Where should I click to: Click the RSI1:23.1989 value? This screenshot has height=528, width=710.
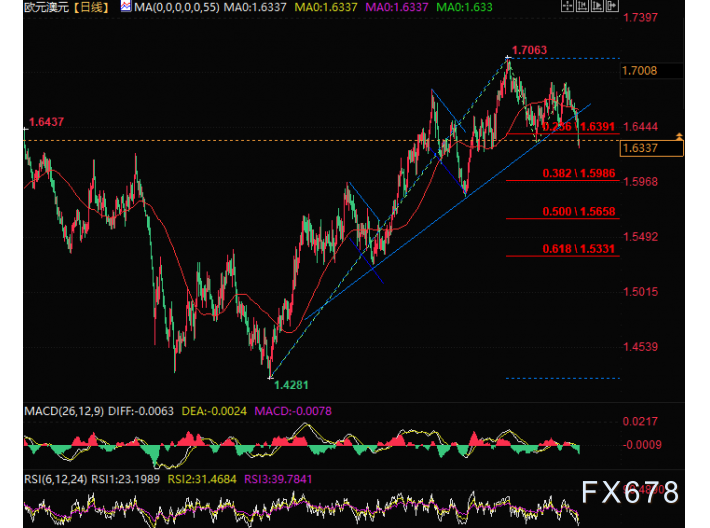(125, 479)
